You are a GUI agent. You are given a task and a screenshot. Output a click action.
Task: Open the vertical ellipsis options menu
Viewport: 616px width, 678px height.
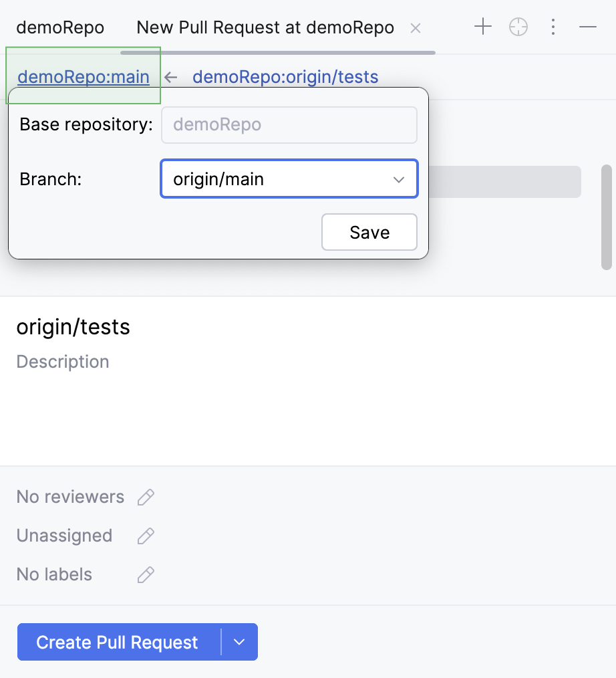pyautogui.click(x=553, y=27)
